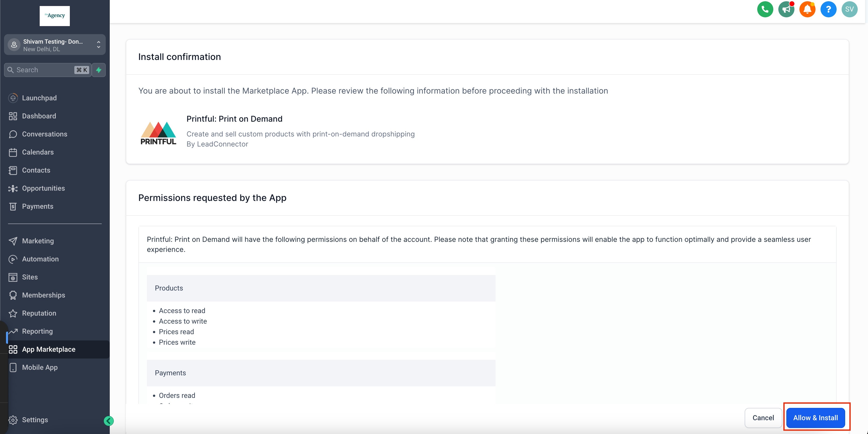This screenshot has height=434, width=868.
Task: Open Launchpad from the sidebar
Action: coord(39,98)
